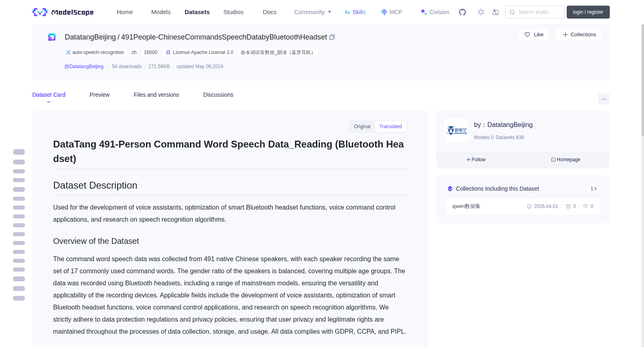Open the GitHub icon link
The height and width of the screenshot is (347, 644).
[462, 12]
